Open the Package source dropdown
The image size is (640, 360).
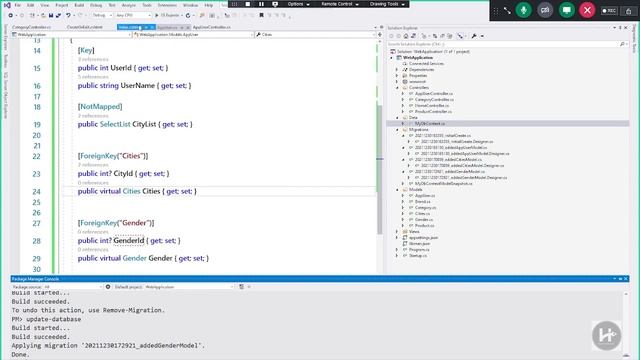[73, 287]
